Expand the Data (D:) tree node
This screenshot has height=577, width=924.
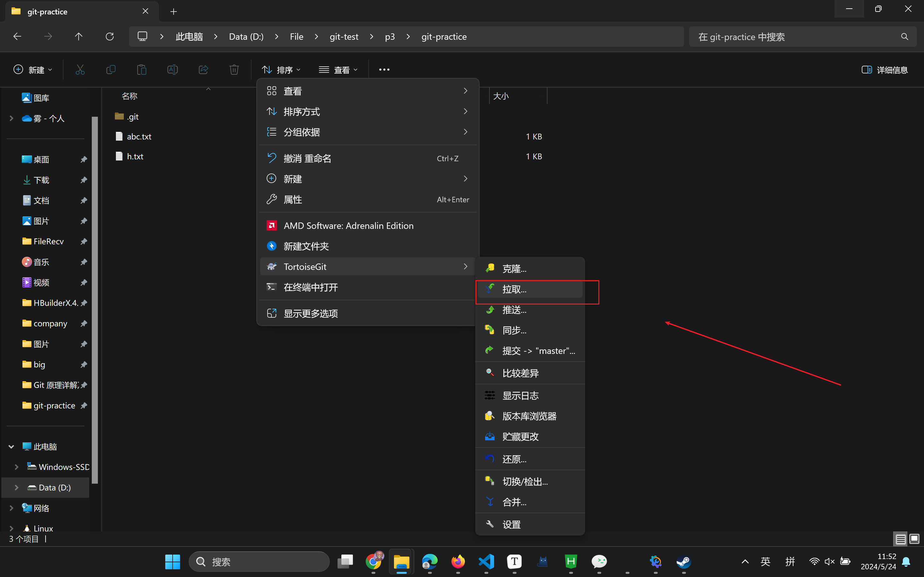pos(16,487)
